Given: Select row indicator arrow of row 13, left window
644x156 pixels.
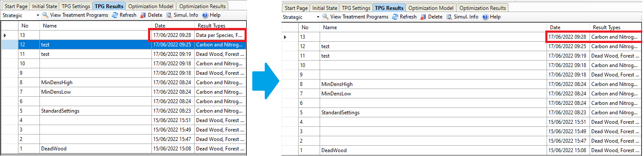Looking at the screenshot, I should [x=5, y=35].
